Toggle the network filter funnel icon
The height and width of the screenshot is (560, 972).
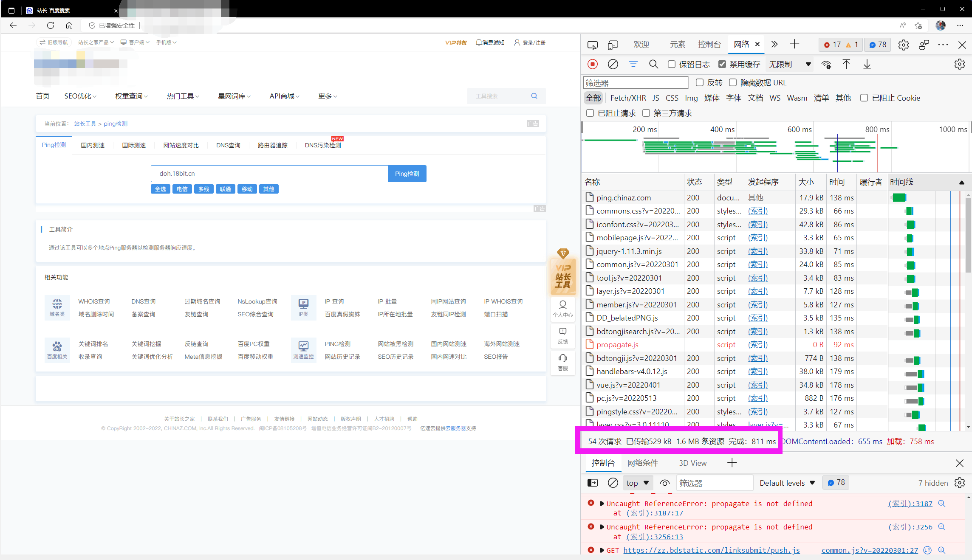click(633, 64)
